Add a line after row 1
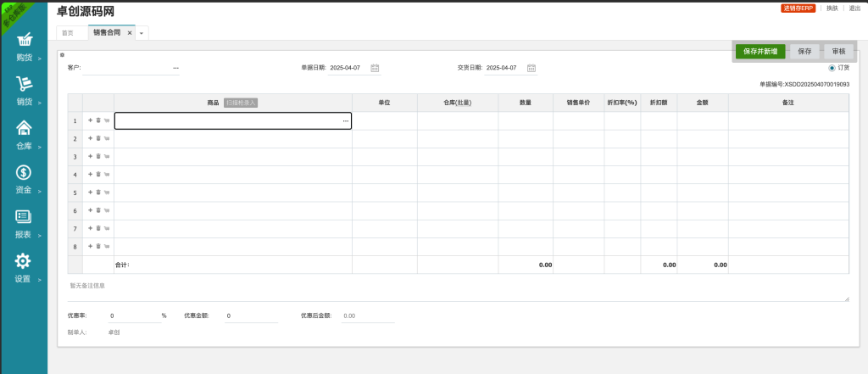 coord(90,120)
